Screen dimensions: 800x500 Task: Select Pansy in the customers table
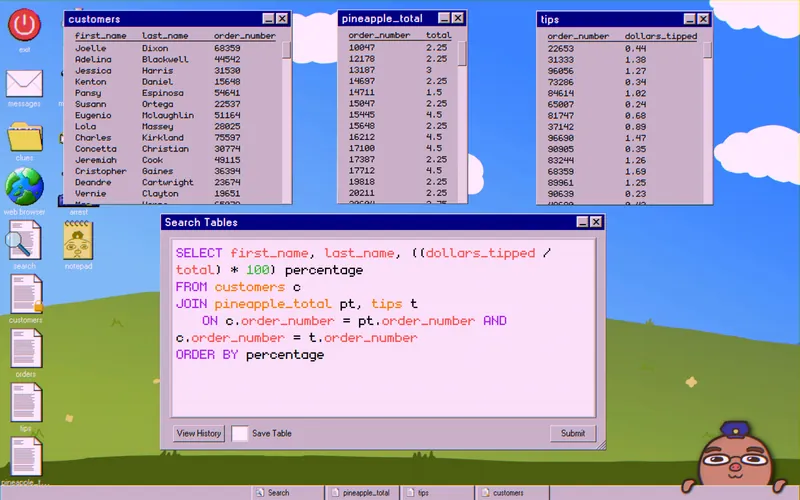[88, 93]
